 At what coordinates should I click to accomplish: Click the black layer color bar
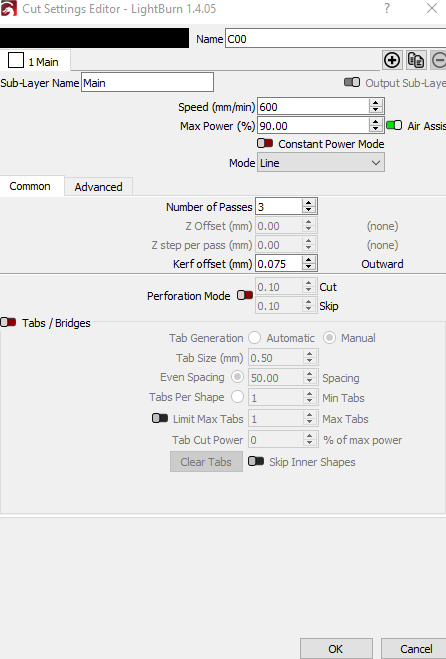pos(94,38)
